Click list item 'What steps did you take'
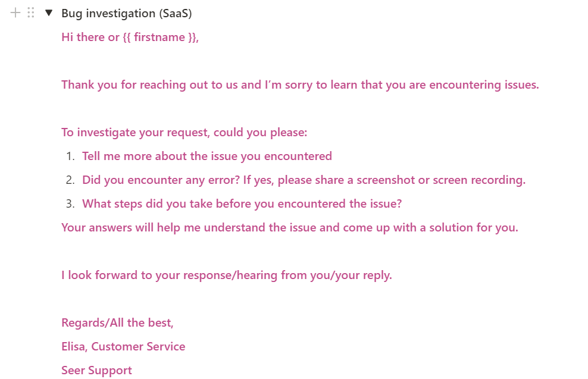The height and width of the screenshot is (379, 588). (x=242, y=203)
